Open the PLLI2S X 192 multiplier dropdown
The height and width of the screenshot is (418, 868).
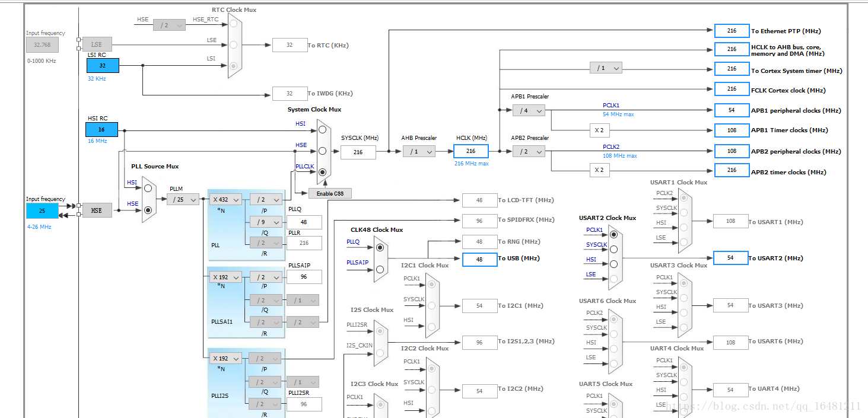point(226,358)
